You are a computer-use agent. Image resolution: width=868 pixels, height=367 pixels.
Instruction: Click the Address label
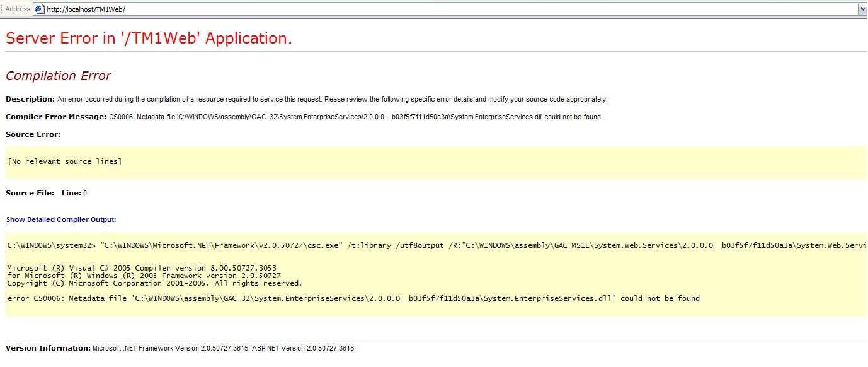click(17, 9)
